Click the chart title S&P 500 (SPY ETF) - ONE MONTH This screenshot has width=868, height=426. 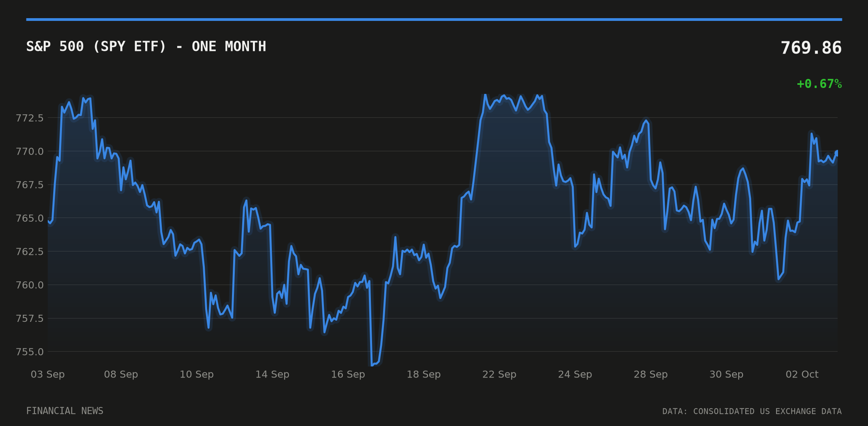pyautogui.click(x=146, y=47)
